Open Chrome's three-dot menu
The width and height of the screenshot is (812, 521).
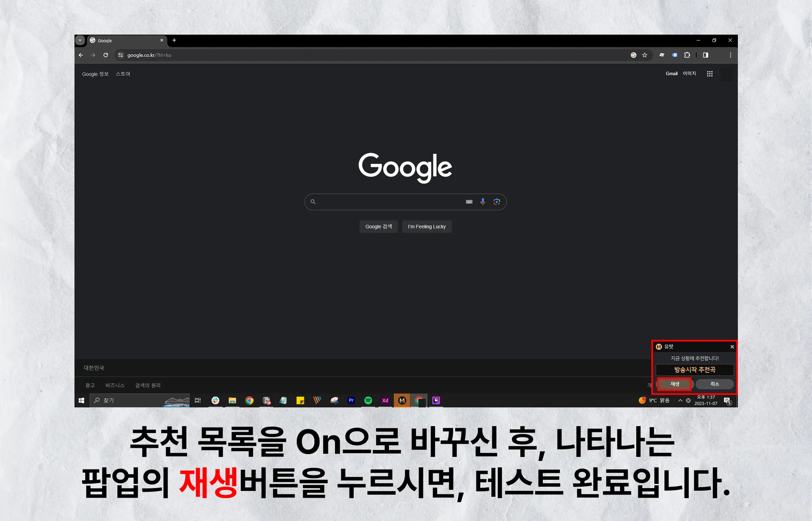730,55
